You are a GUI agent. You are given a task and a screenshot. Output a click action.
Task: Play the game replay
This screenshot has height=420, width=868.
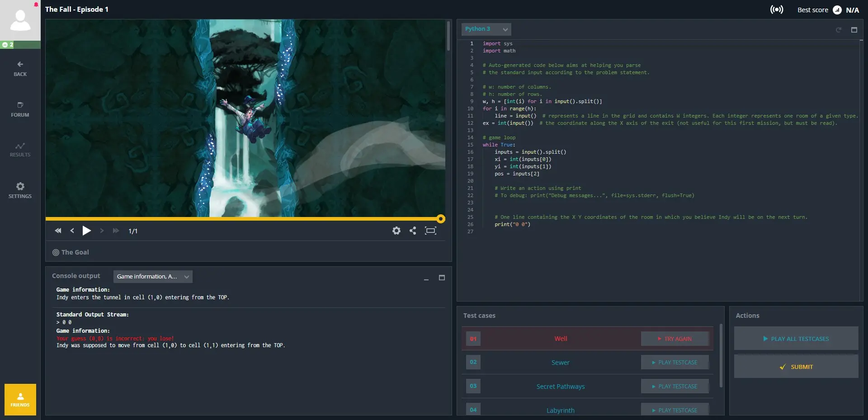[86, 231]
